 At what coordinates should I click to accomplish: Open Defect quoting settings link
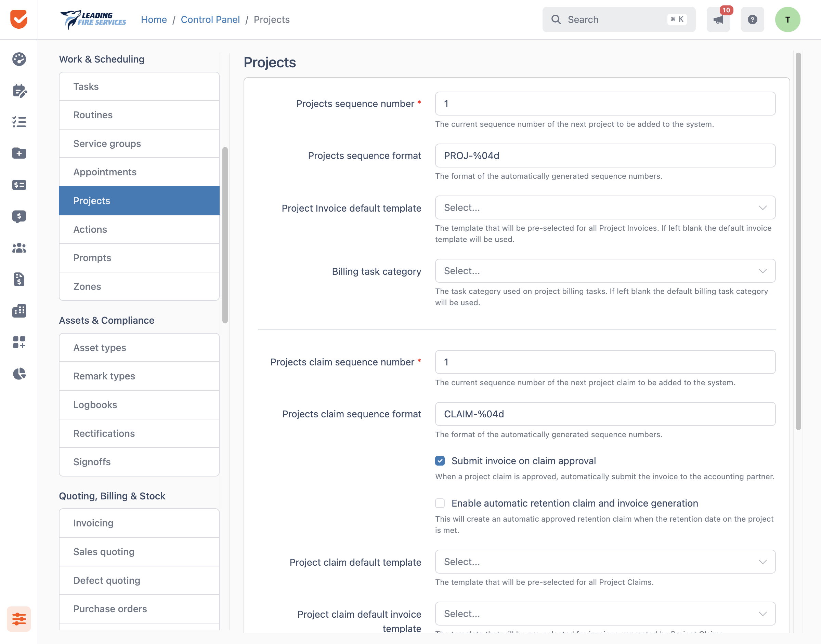pyautogui.click(x=139, y=580)
